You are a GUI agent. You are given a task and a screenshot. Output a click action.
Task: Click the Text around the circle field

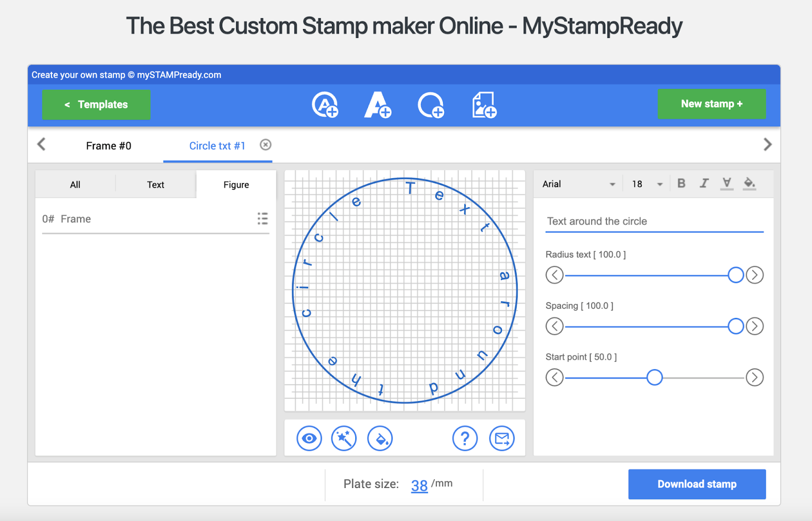(x=654, y=221)
